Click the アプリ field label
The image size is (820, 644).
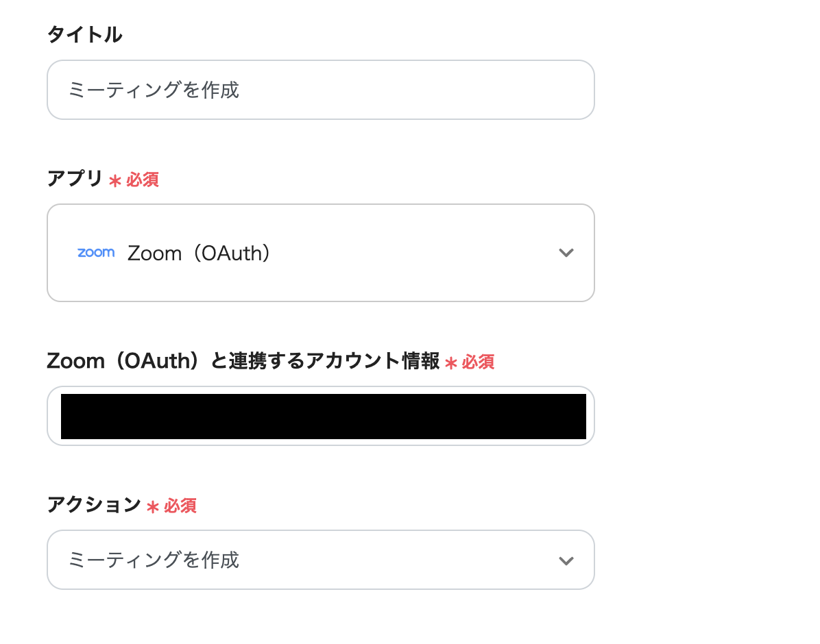pos(75,179)
